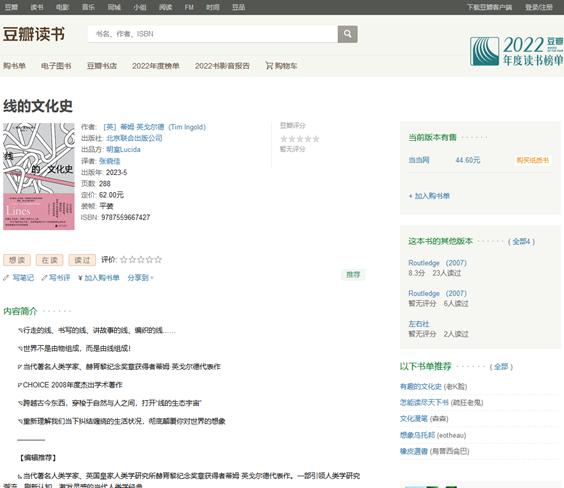Expand the 分享到 share dropdown
The width and height of the screenshot is (564, 488).
click(x=140, y=277)
